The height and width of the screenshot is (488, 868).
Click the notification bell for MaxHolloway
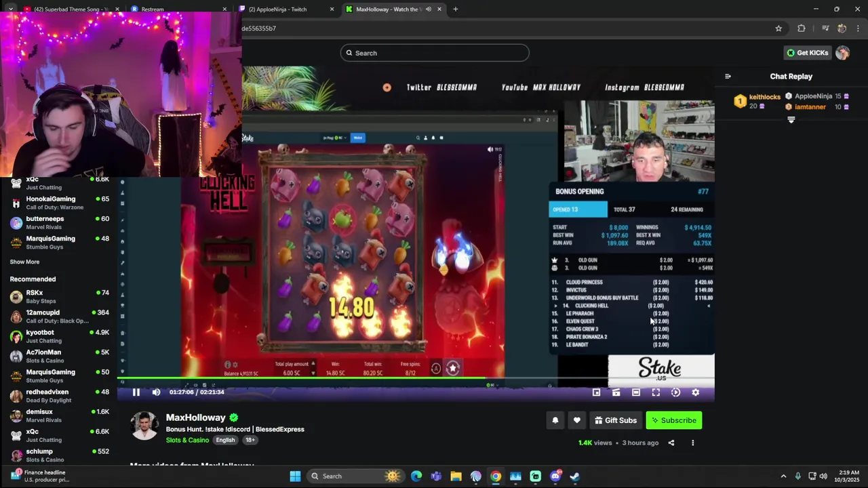pyautogui.click(x=555, y=420)
